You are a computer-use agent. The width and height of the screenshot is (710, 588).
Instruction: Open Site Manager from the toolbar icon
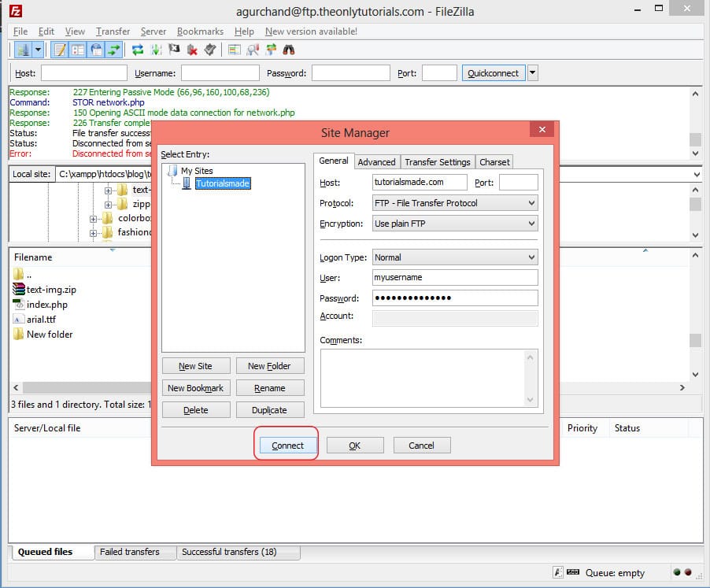pos(23,50)
